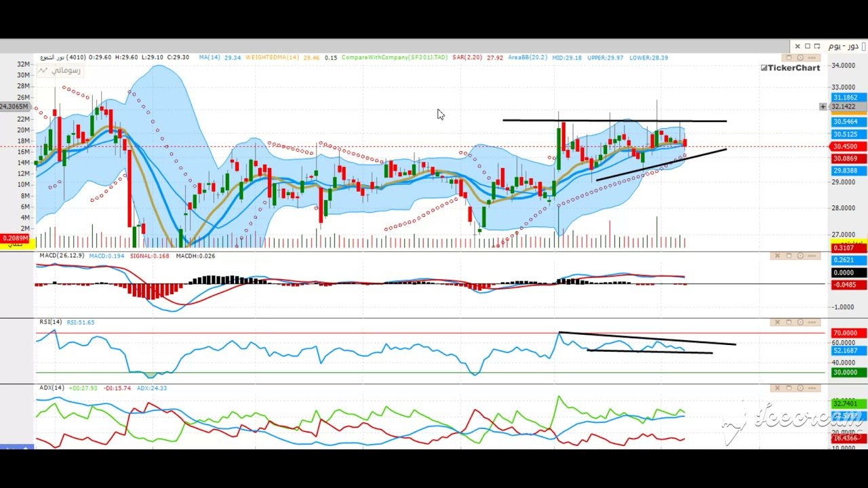
Task: Click the TickerChart logo
Action: pos(790,68)
